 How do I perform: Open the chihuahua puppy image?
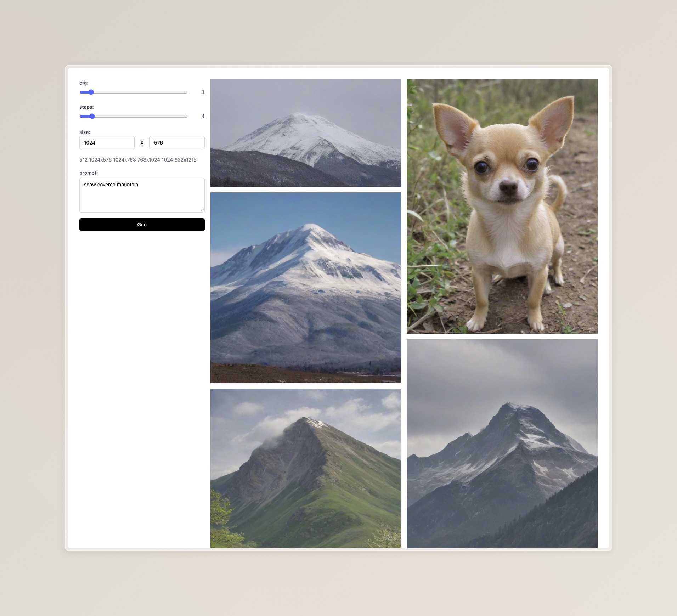[x=502, y=206]
